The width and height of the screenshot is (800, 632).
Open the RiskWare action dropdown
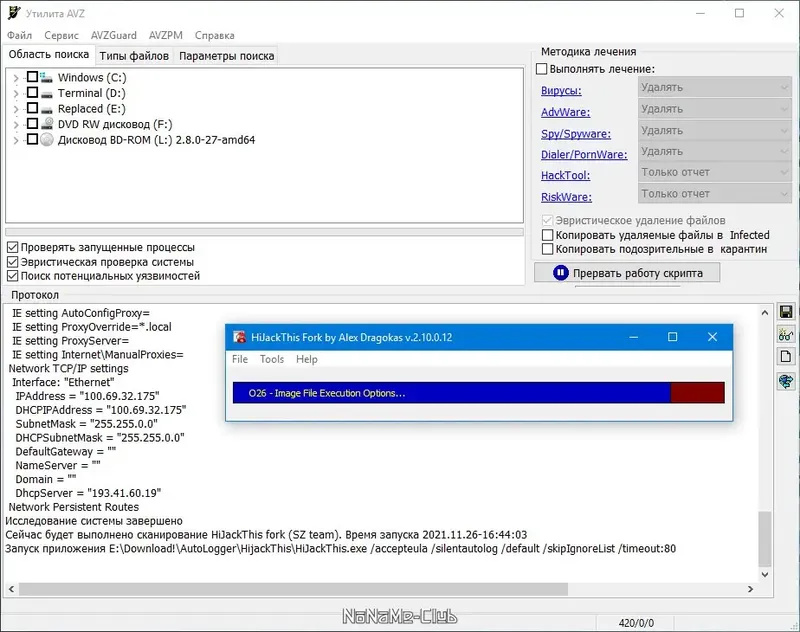tap(714, 193)
